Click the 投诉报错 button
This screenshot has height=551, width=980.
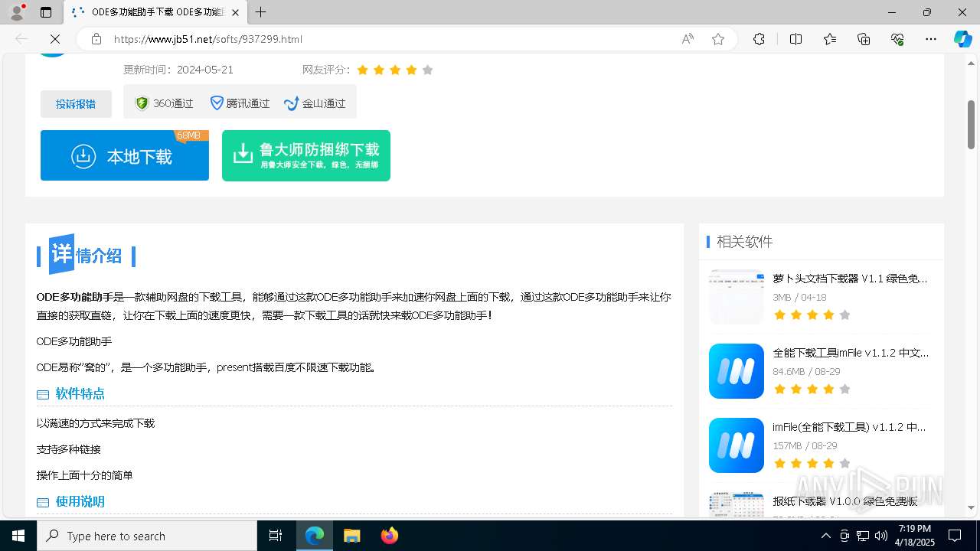point(76,104)
